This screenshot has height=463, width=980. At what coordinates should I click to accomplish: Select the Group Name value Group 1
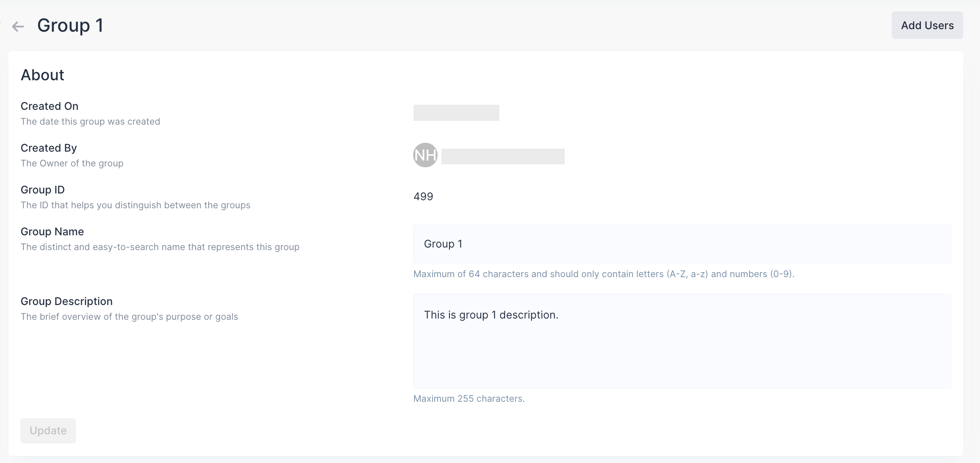(443, 244)
